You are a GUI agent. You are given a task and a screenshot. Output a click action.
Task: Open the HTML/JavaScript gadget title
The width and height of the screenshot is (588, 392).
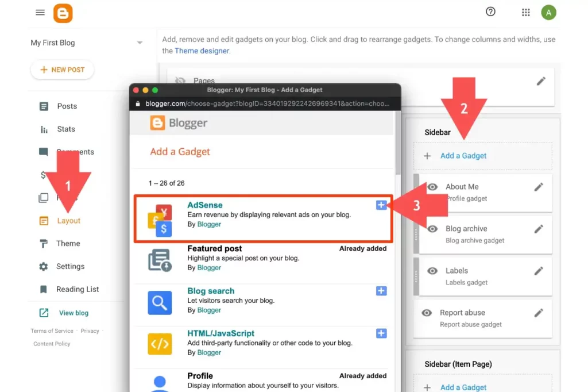tap(220, 333)
